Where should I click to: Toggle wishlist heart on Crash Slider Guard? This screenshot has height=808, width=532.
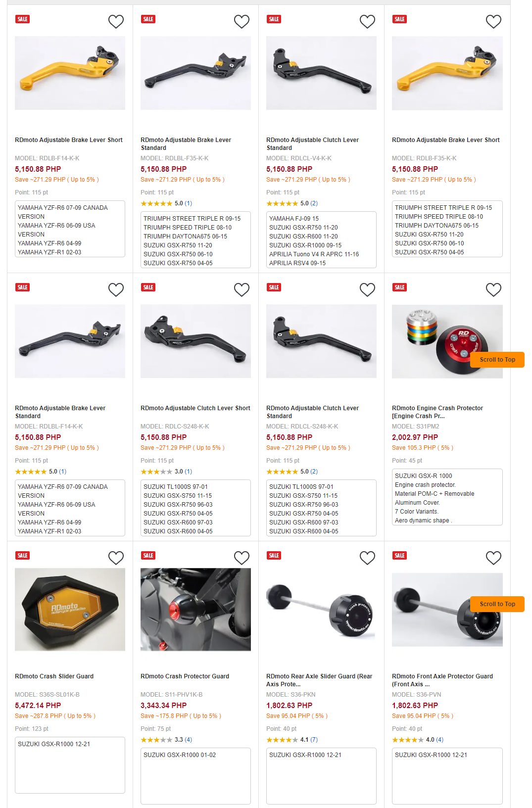116,558
